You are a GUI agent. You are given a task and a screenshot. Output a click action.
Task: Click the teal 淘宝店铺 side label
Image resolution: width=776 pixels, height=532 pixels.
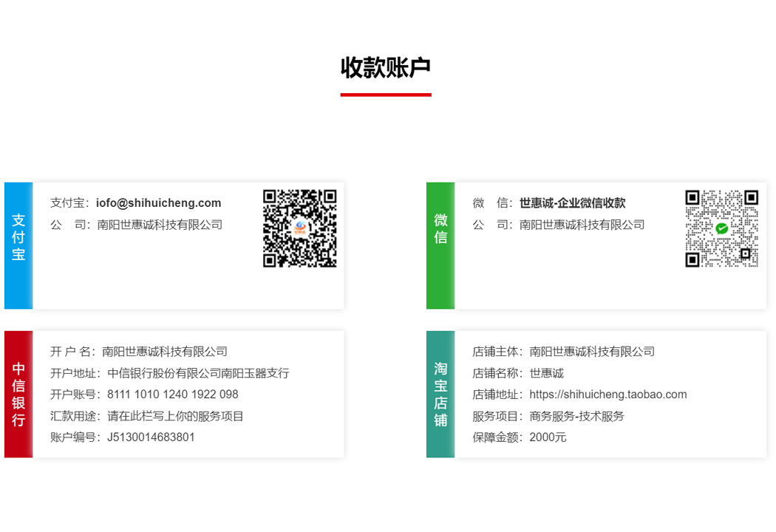tap(440, 394)
